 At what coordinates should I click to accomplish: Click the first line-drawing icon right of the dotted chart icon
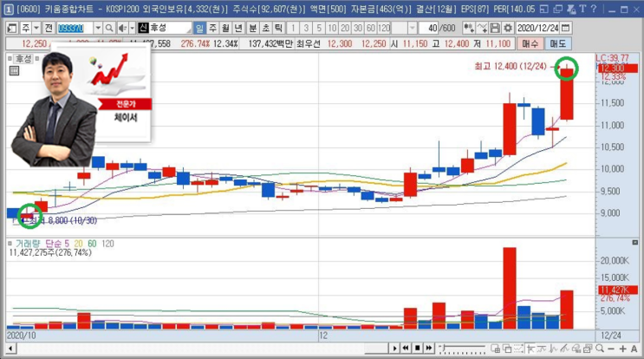[530, 349]
